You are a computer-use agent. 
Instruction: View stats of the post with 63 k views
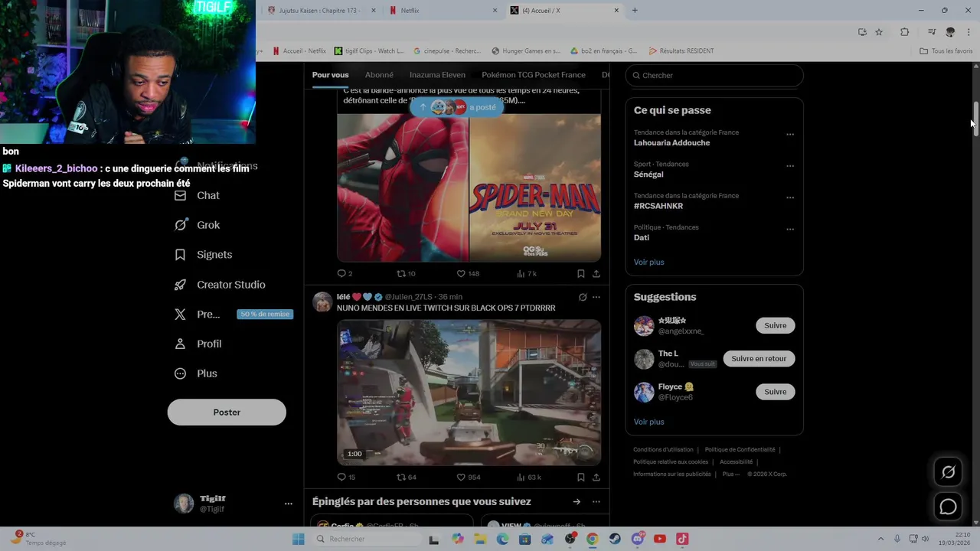[x=528, y=477]
